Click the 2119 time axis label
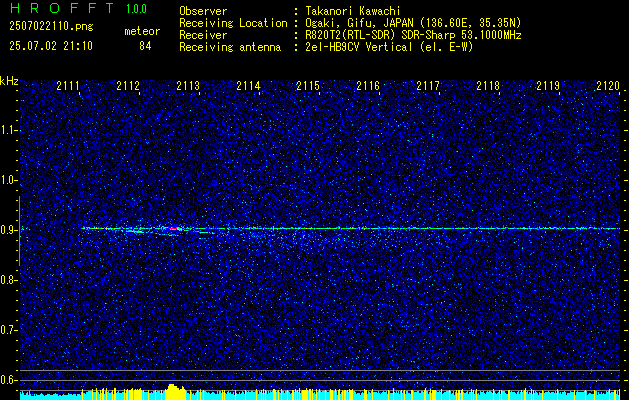 pyautogui.click(x=548, y=85)
